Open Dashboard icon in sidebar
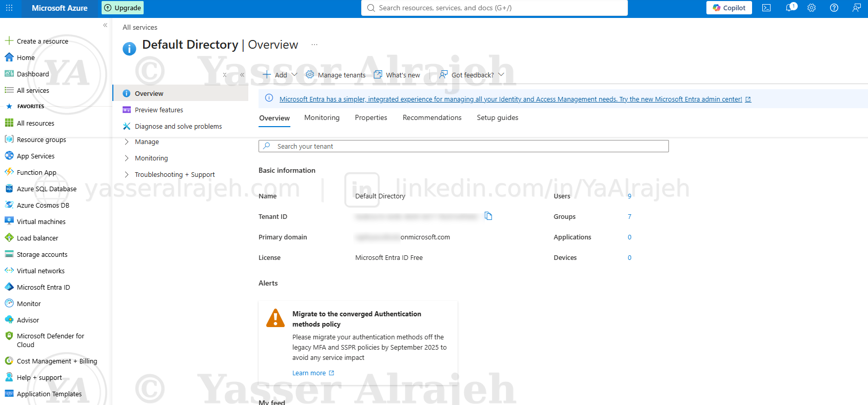Screen dimensions: 868x405 coord(9,74)
